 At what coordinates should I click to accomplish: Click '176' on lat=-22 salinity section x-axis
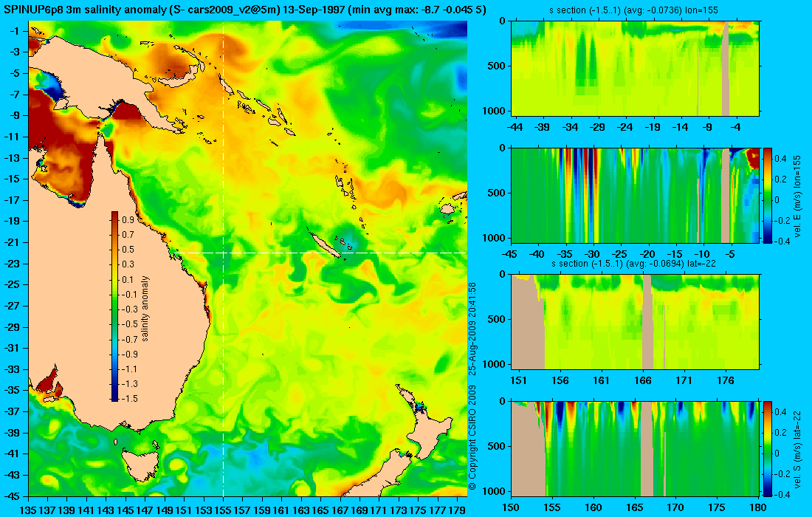pos(726,381)
